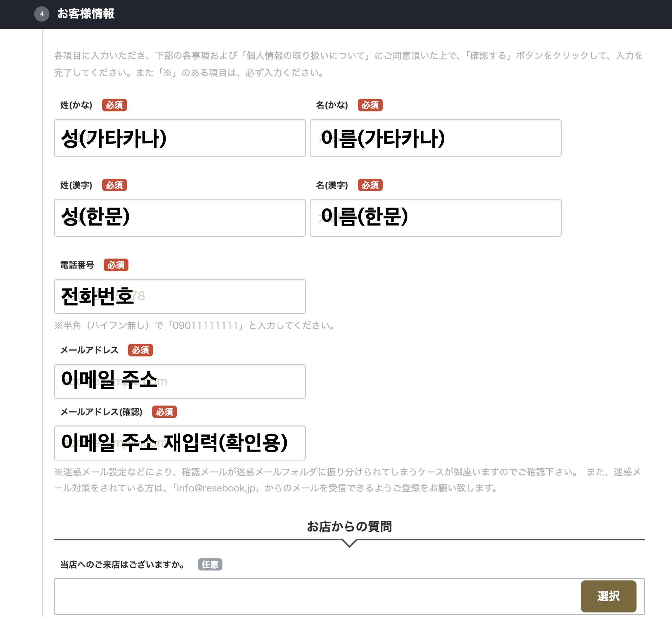Select the 電話番号 phone number input
Viewport: 672px width, 617px height.
(x=180, y=296)
